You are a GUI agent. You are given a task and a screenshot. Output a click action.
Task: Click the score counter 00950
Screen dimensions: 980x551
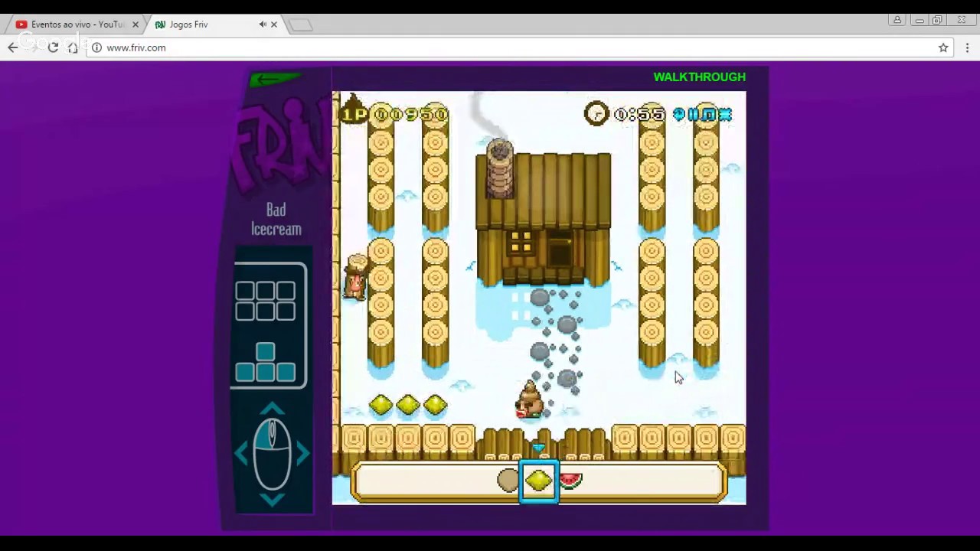[410, 115]
